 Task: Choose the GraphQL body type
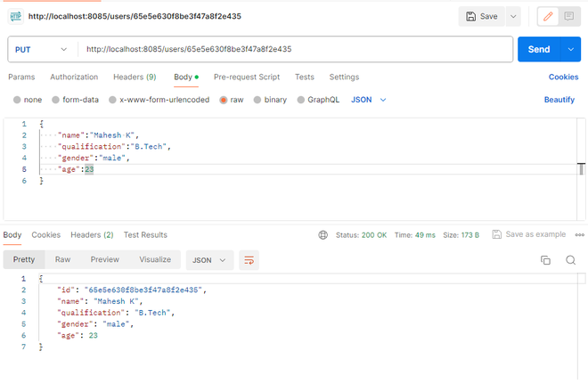(301, 100)
